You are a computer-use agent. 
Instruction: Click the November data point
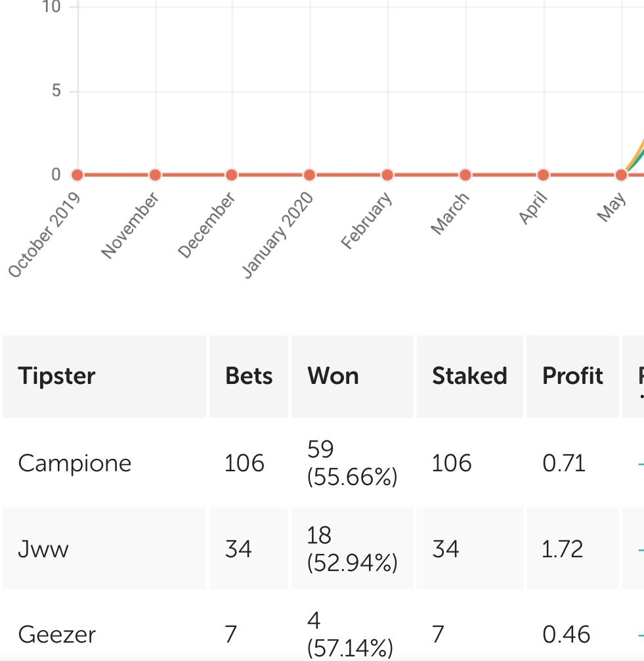[155, 175]
